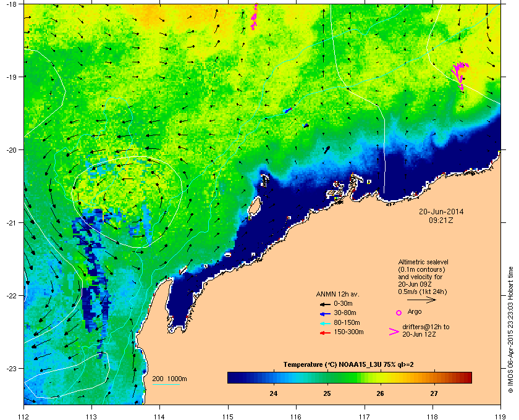
Task: Click the cyan 80-150m legend arrow
Action: pyautogui.click(x=325, y=323)
